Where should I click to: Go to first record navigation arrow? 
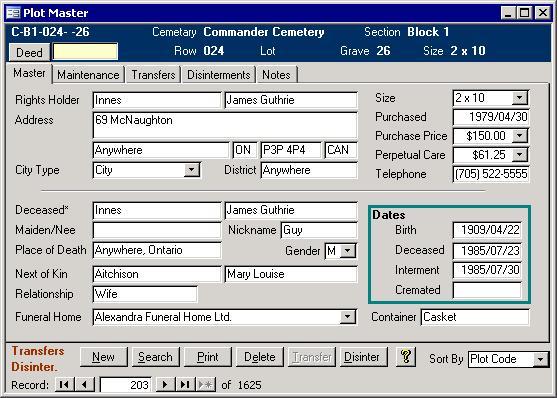[64, 384]
